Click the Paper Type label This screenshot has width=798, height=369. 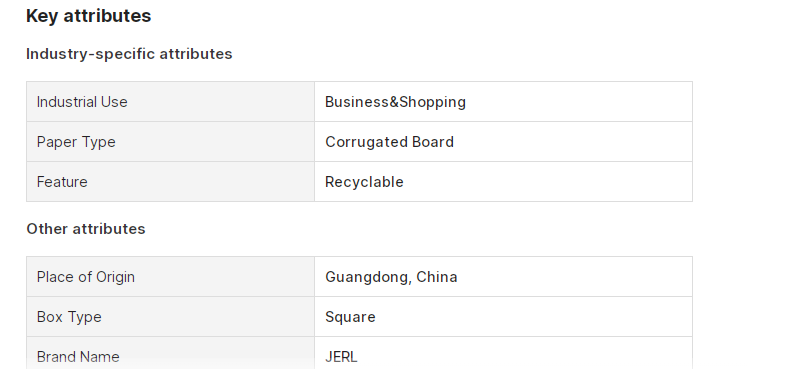pyautogui.click(x=76, y=142)
